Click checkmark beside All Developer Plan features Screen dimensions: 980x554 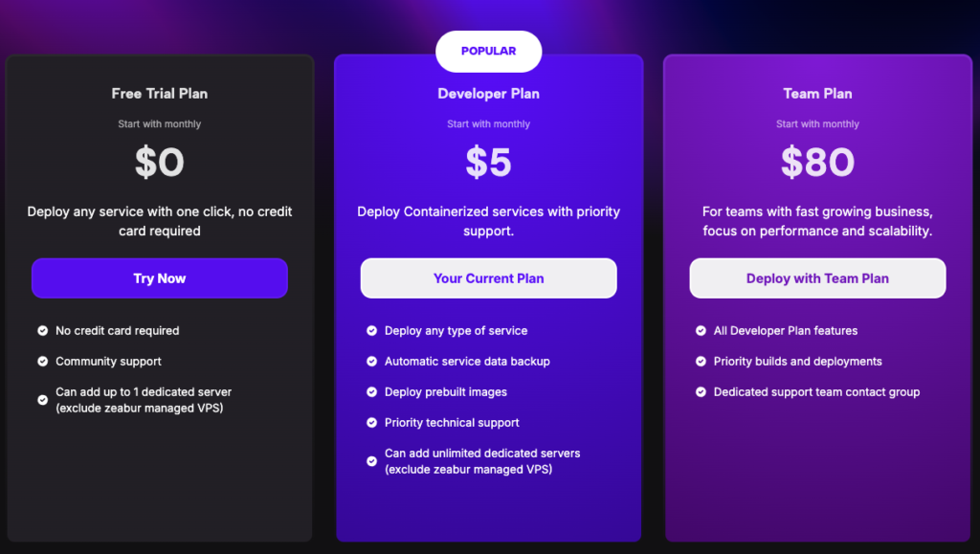(702, 331)
